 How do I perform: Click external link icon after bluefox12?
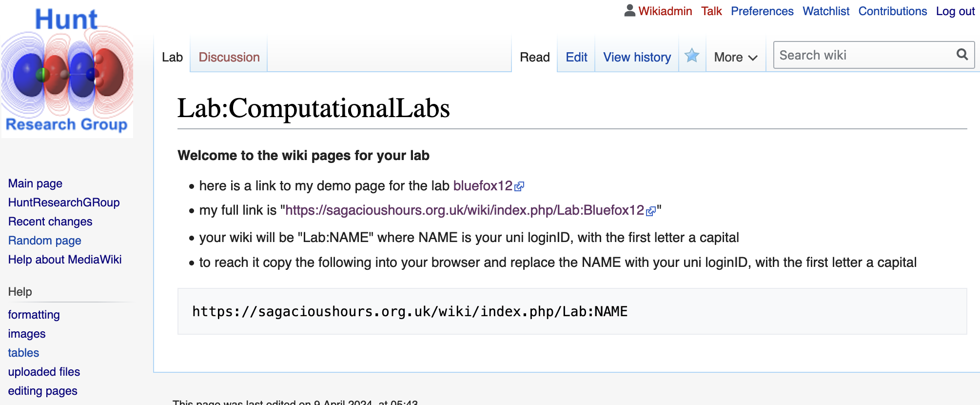[x=520, y=186]
